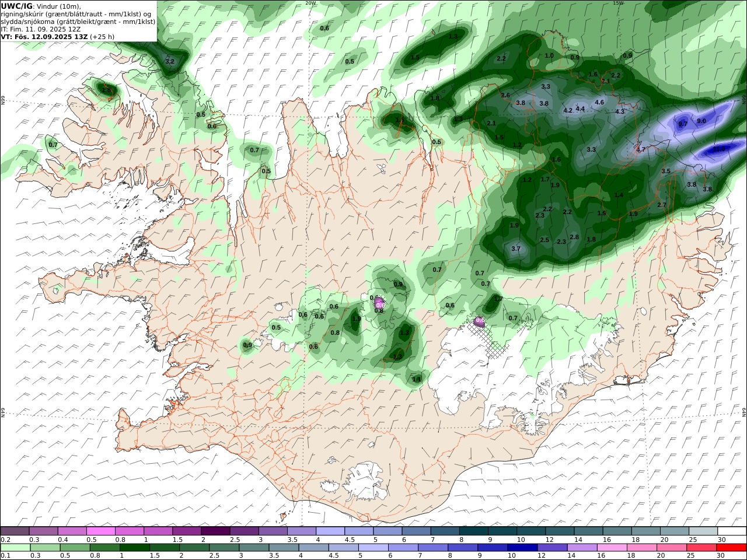This screenshot has height=560, width=747.
Task: Click the 1.4 precipitation value
Action: pos(619,195)
